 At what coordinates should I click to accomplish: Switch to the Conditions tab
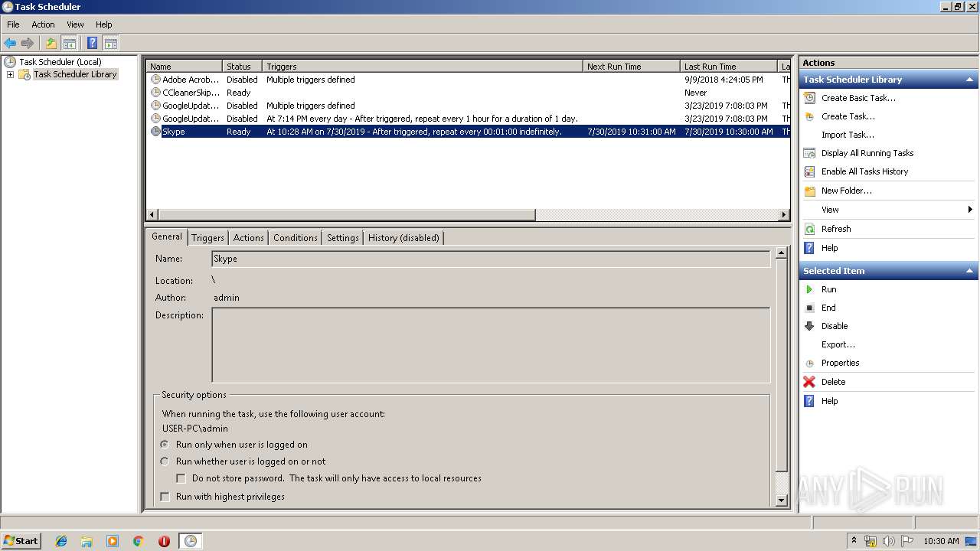(x=295, y=238)
